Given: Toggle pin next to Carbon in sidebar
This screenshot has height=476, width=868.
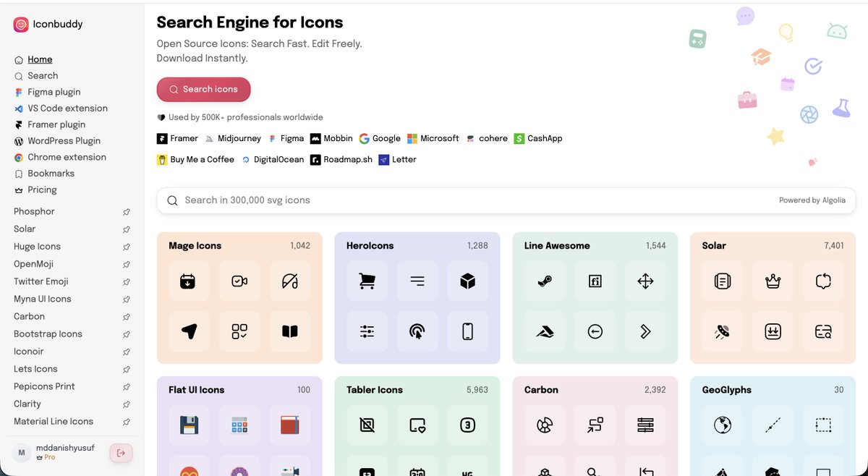Looking at the screenshot, I should (x=127, y=317).
